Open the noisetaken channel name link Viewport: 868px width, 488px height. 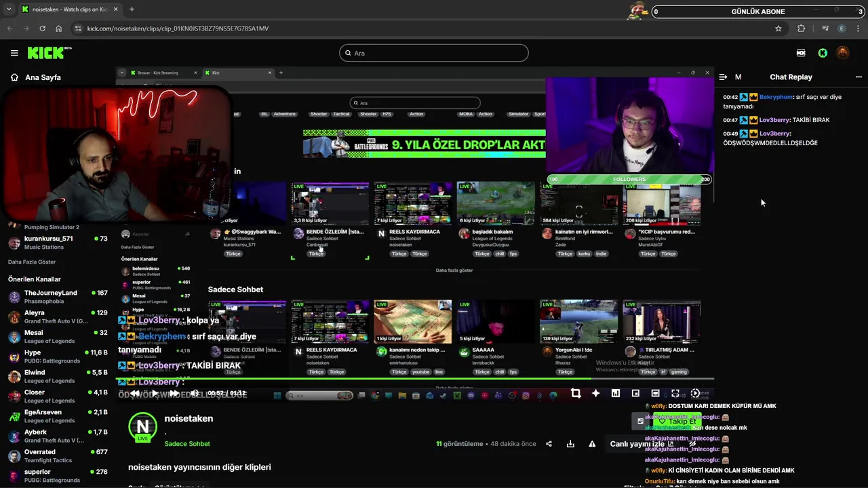point(189,419)
